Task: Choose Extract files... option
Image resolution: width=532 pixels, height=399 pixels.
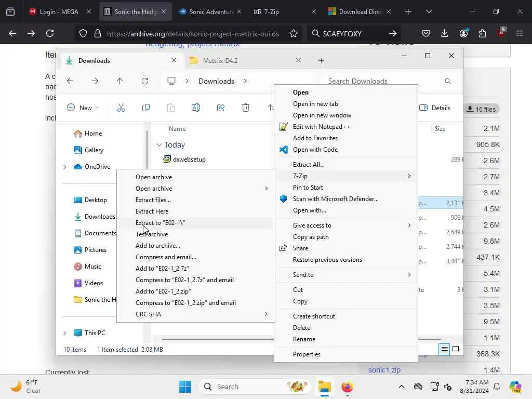Action: [x=195, y=200]
